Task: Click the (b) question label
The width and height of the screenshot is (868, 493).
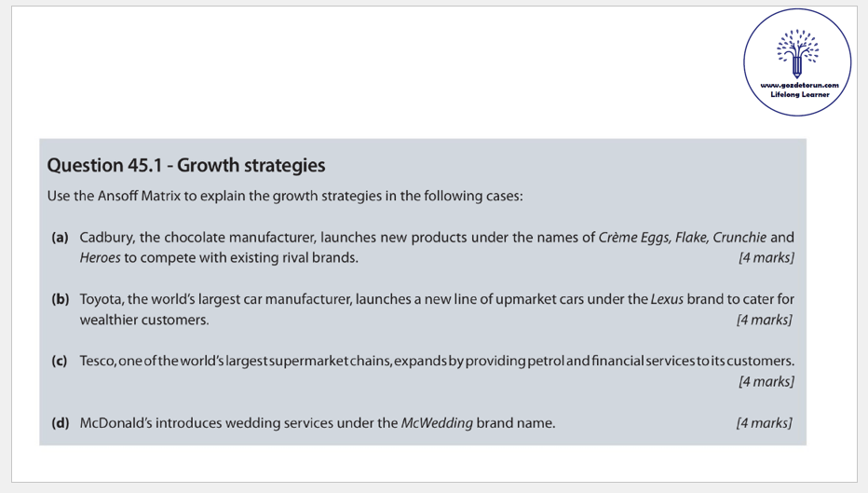Action: pyautogui.click(x=60, y=299)
